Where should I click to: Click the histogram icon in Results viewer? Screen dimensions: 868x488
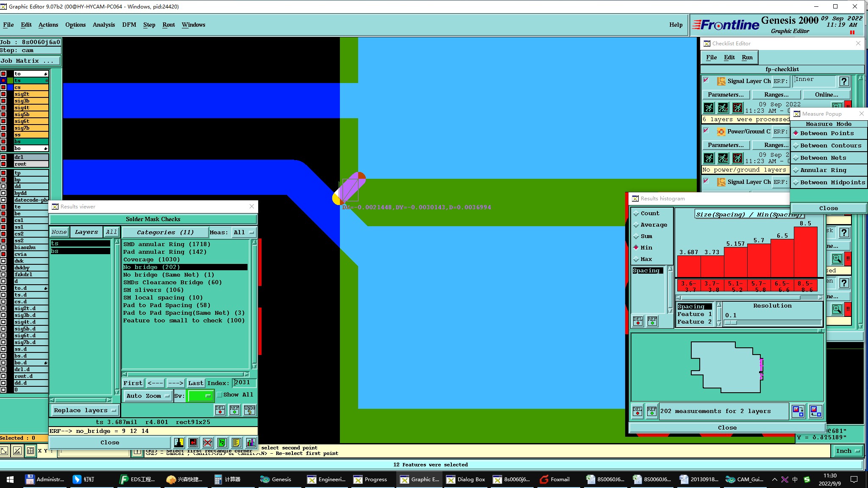(x=251, y=443)
